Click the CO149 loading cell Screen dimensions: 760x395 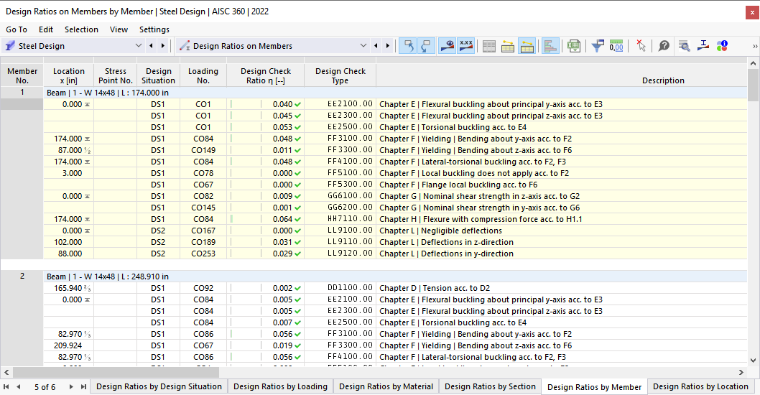tap(203, 150)
